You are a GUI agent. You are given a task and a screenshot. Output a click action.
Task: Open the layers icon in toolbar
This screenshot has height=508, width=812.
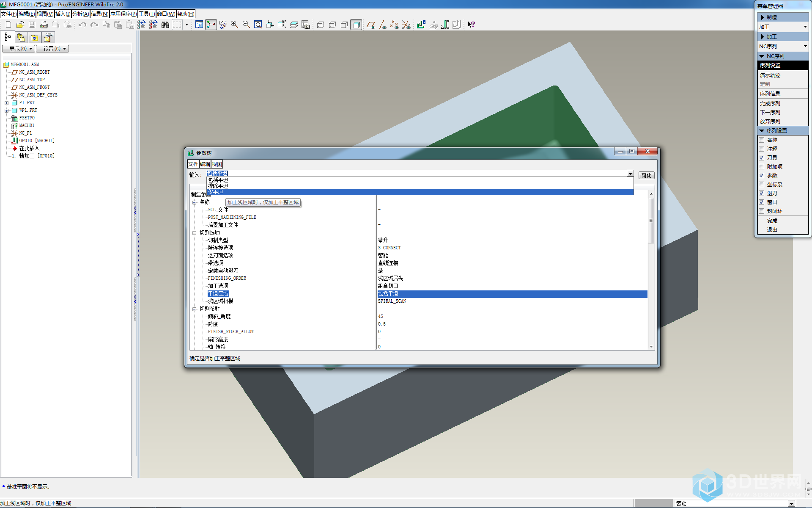point(294,25)
